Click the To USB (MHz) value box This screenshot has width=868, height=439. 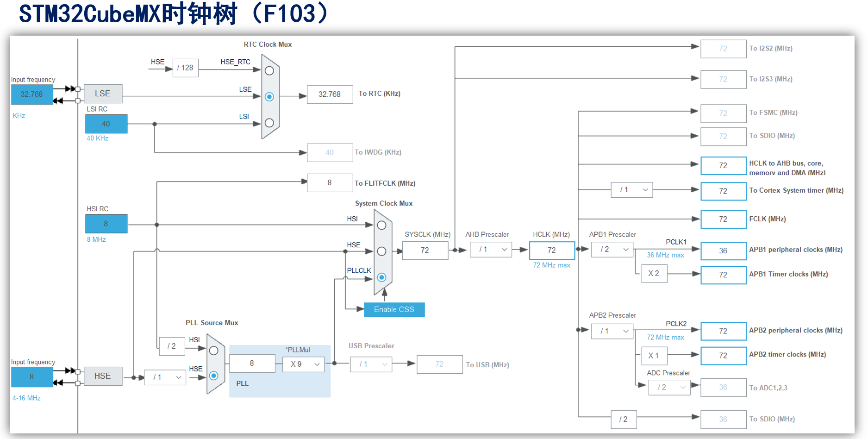click(x=440, y=364)
